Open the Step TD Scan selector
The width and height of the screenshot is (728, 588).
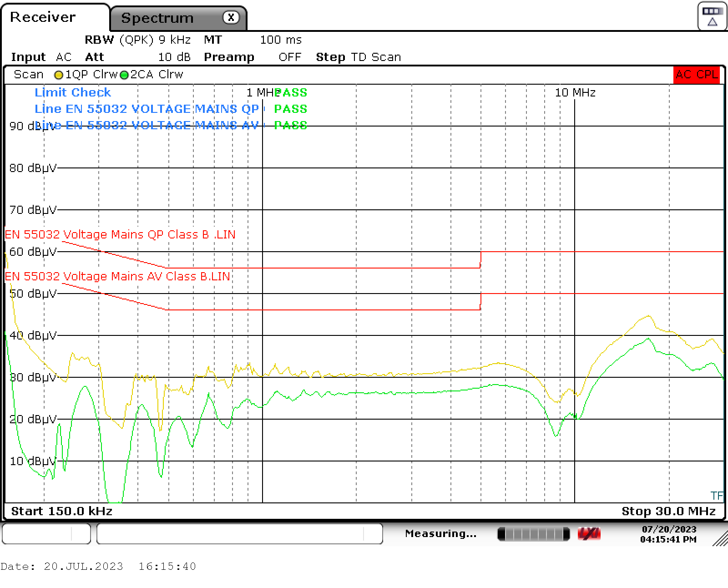(x=376, y=57)
